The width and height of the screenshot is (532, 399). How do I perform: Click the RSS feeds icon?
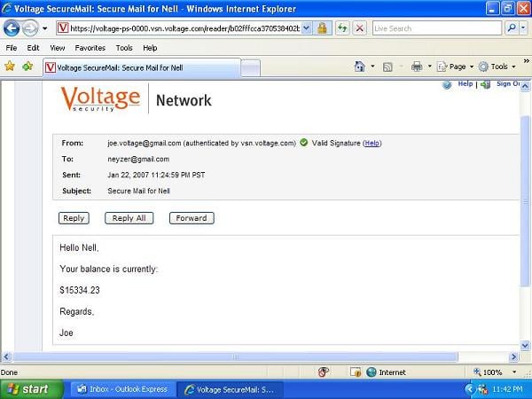click(x=387, y=66)
